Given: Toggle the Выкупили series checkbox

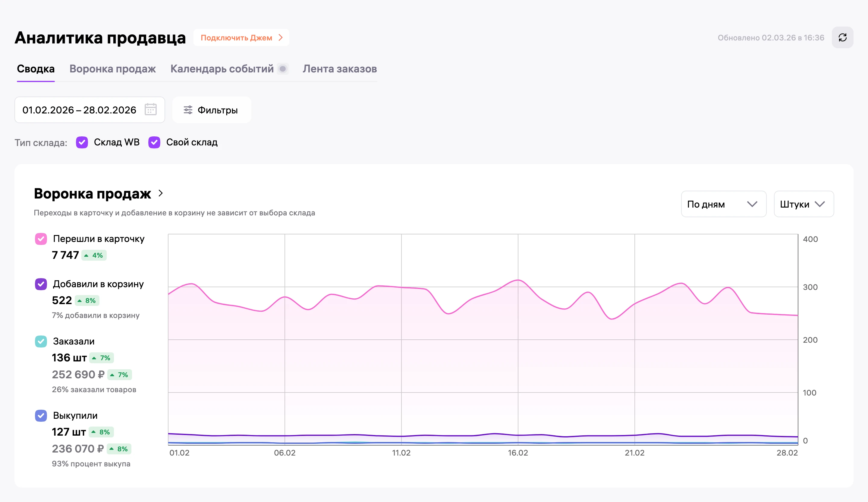Looking at the screenshot, I should pos(41,415).
